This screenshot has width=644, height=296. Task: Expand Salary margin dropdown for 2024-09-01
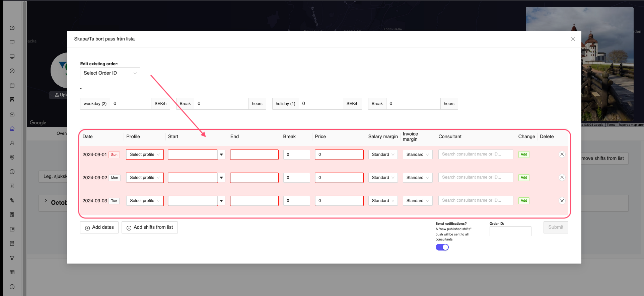[x=383, y=155]
